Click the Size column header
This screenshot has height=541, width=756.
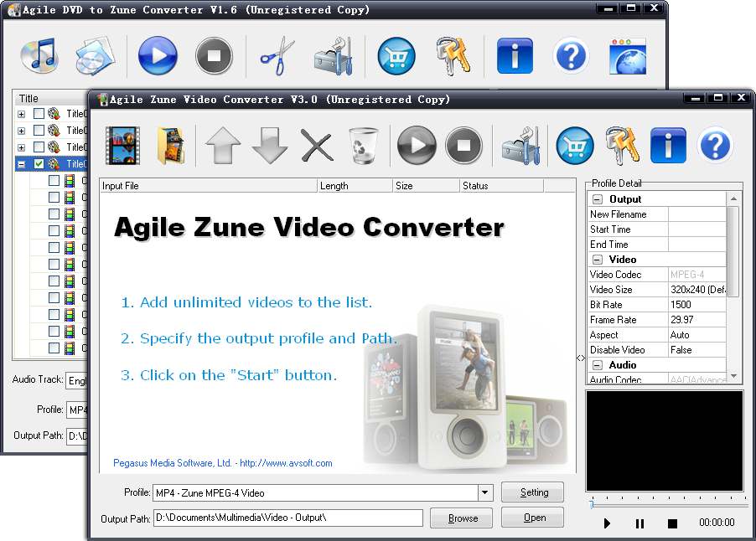(x=427, y=185)
